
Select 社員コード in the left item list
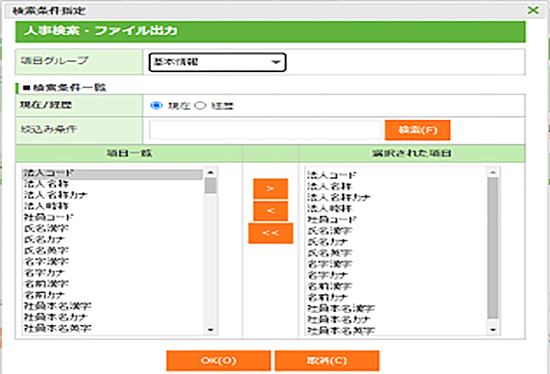coord(49,217)
